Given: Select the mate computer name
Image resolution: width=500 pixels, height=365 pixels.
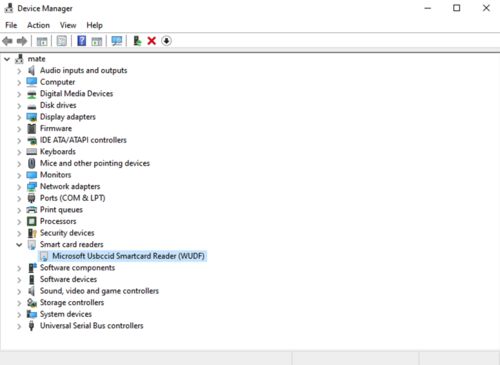Looking at the screenshot, I should tap(36, 59).
